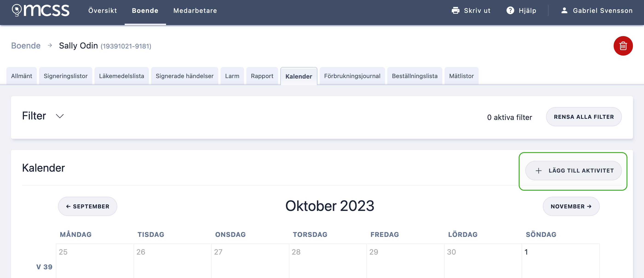The height and width of the screenshot is (278, 644).
Task: Click the Söndag column header
Action: (541, 234)
